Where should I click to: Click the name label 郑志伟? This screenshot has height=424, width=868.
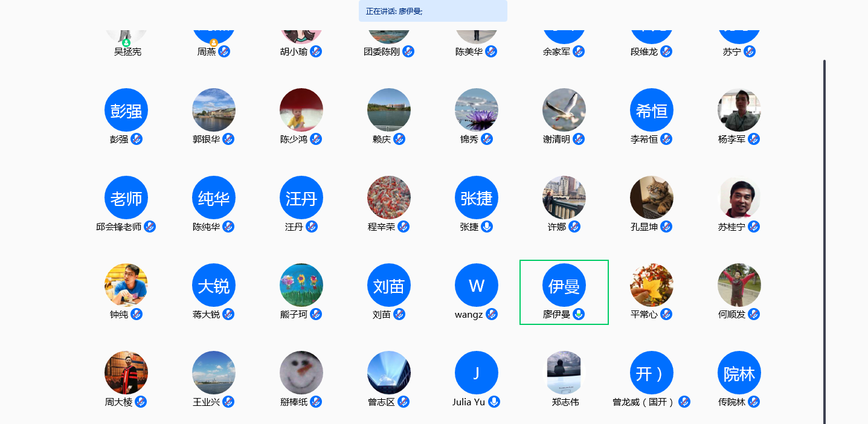tap(565, 402)
